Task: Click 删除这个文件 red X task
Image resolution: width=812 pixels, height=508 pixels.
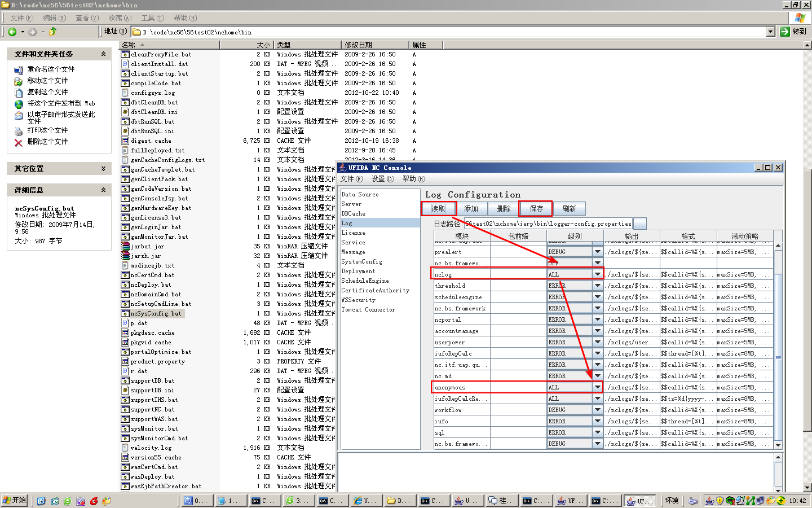Action: [18, 142]
